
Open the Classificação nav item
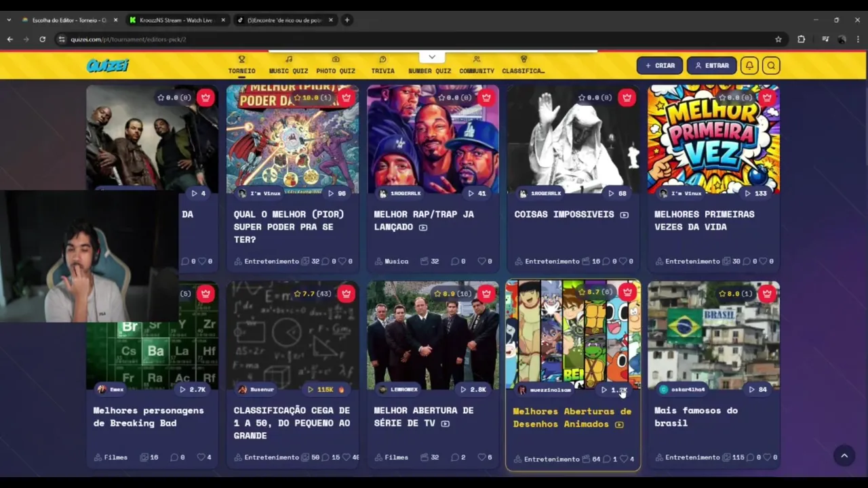coord(523,65)
